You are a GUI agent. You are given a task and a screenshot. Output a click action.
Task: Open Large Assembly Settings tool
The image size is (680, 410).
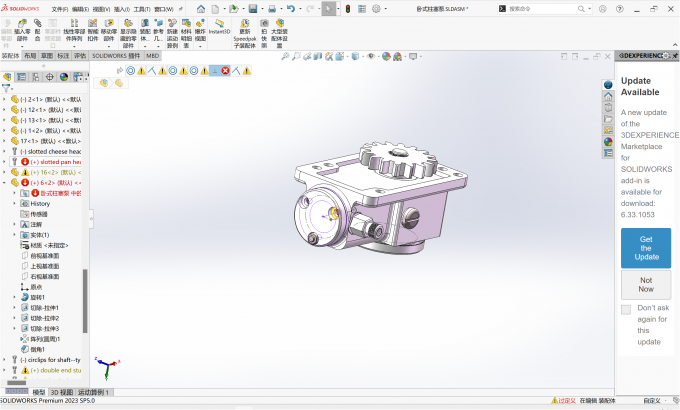280,33
